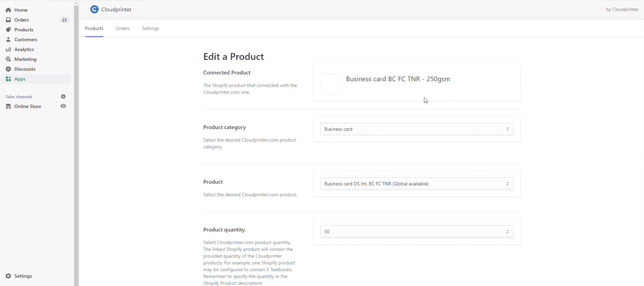Viewport: 644px width, 286px height.
Task: Open Apps in the sidebar
Action: pyautogui.click(x=36, y=79)
